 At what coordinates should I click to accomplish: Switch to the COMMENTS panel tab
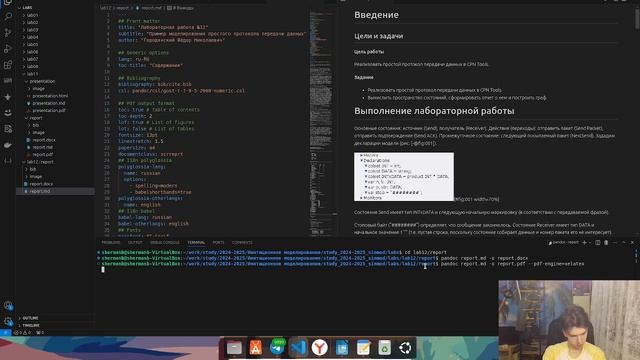click(242, 242)
